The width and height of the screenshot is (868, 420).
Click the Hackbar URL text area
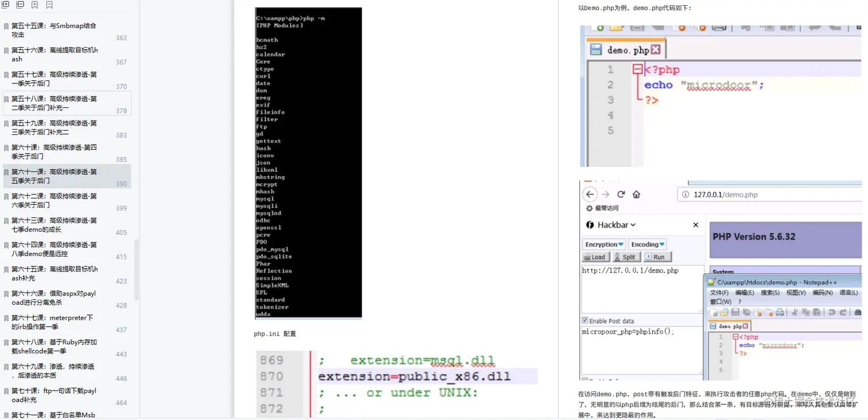[642, 289]
